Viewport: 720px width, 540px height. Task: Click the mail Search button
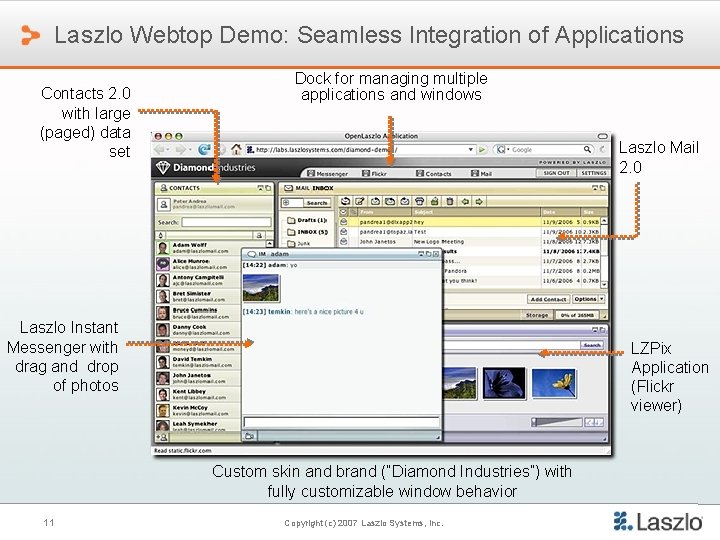tap(317, 202)
